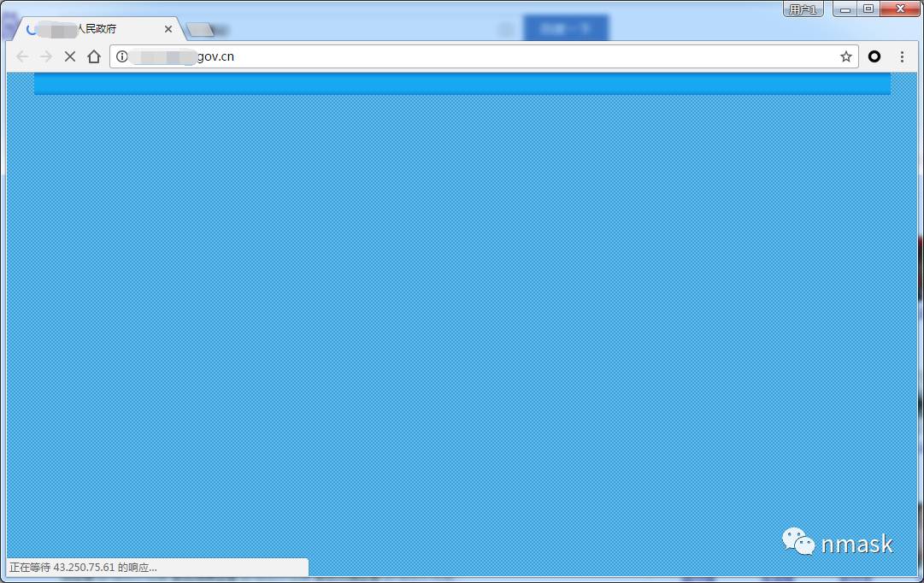View site information for gov.cn
The height and width of the screenshot is (583, 924).
coord(122,57)
